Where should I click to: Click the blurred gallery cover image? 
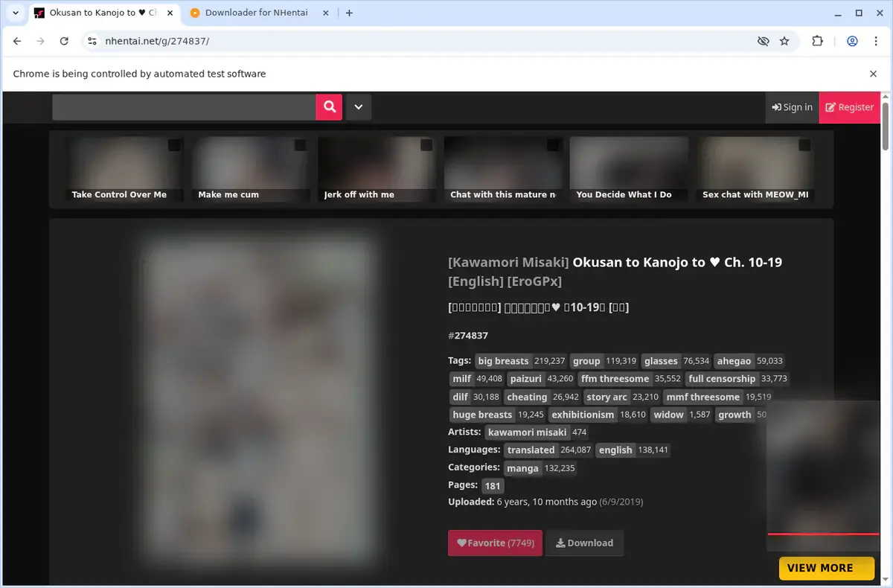click(257, 402)
